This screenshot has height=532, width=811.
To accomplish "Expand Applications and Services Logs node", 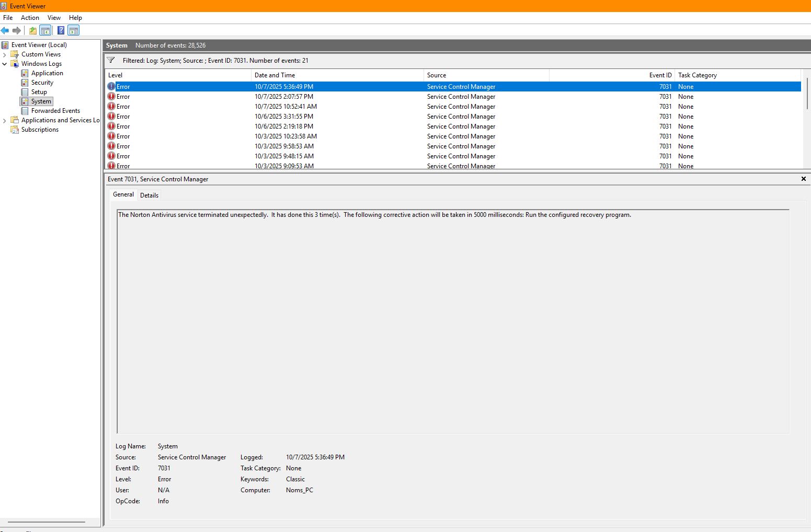I will [x=5, y=120].
